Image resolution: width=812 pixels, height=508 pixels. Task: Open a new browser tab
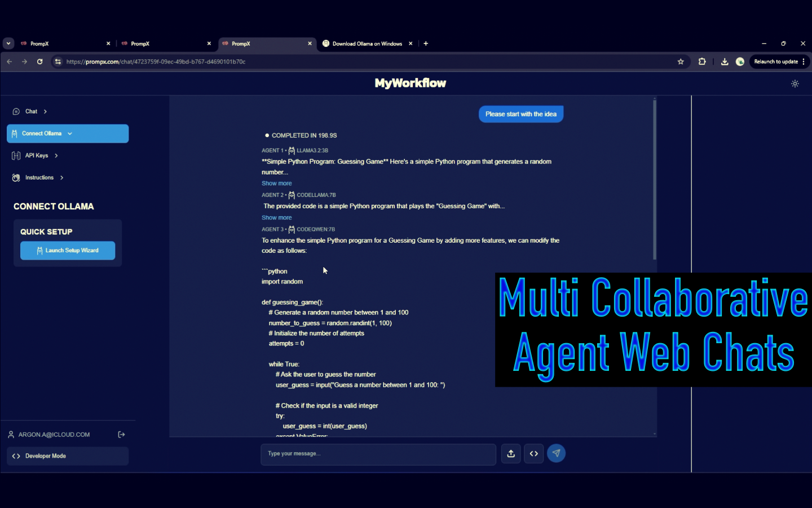[426, 44]
